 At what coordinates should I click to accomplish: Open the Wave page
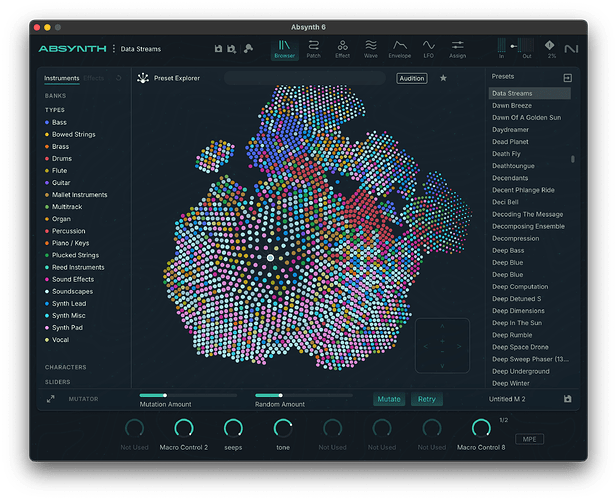click(x=370, y=49)
